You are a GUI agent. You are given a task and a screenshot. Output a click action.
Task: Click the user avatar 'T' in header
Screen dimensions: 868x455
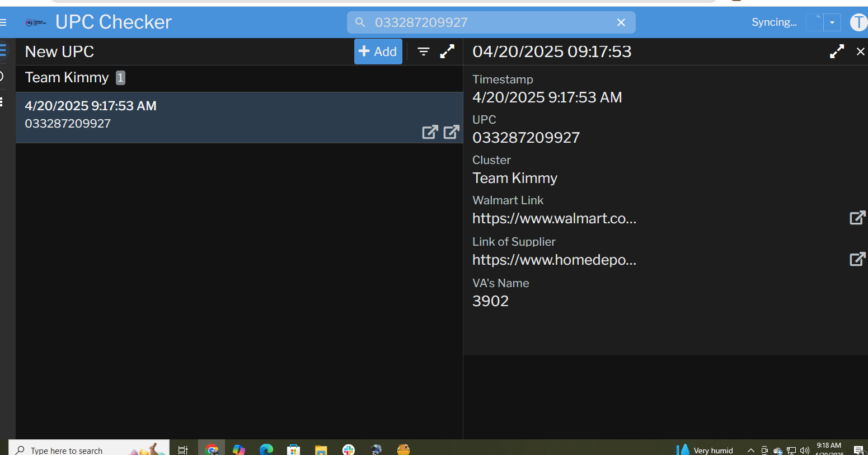(x=858, y=22)
